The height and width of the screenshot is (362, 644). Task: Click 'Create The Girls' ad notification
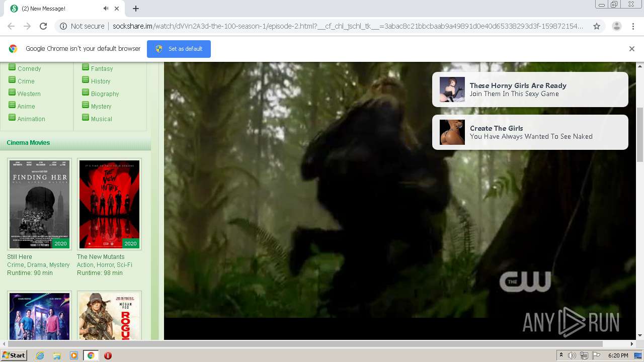[x=530, y=132]
